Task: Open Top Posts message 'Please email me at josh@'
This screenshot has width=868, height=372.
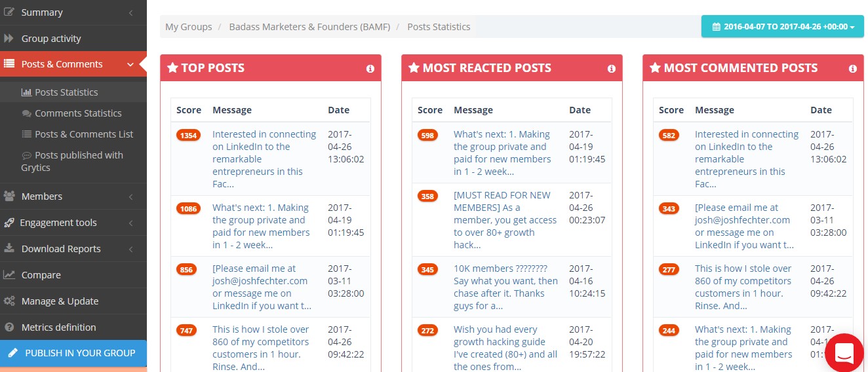Action: [x=262, y=287]
